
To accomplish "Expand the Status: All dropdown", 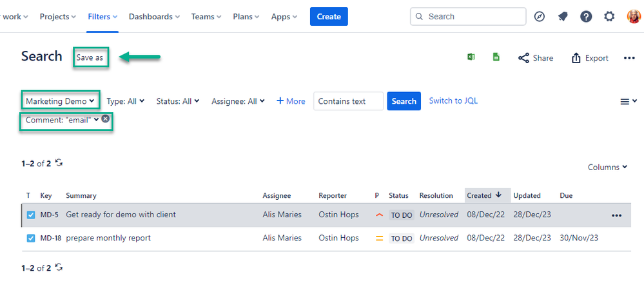I will point(178,101).
